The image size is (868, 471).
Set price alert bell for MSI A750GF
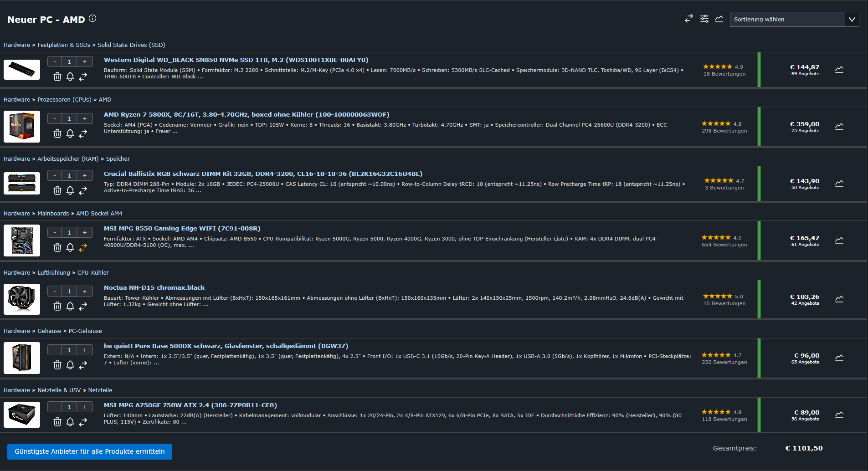pos(70,422)
